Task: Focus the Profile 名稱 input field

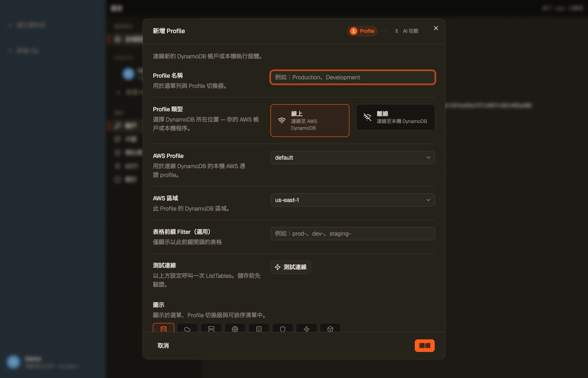Action: pos(353,77)
